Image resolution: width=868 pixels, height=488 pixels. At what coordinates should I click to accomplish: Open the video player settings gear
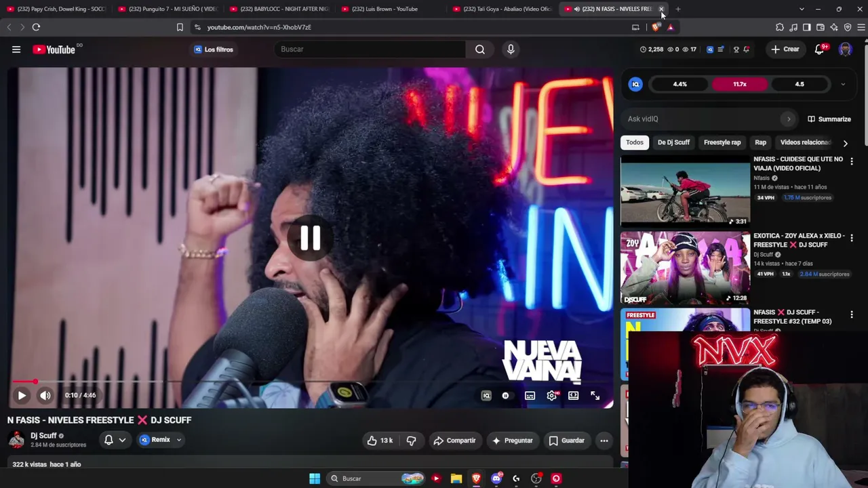click(551, 395)
